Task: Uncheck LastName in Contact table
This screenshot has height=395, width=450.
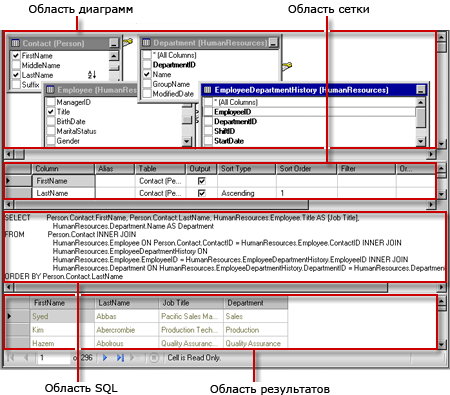Action: (x=16, y=75)
